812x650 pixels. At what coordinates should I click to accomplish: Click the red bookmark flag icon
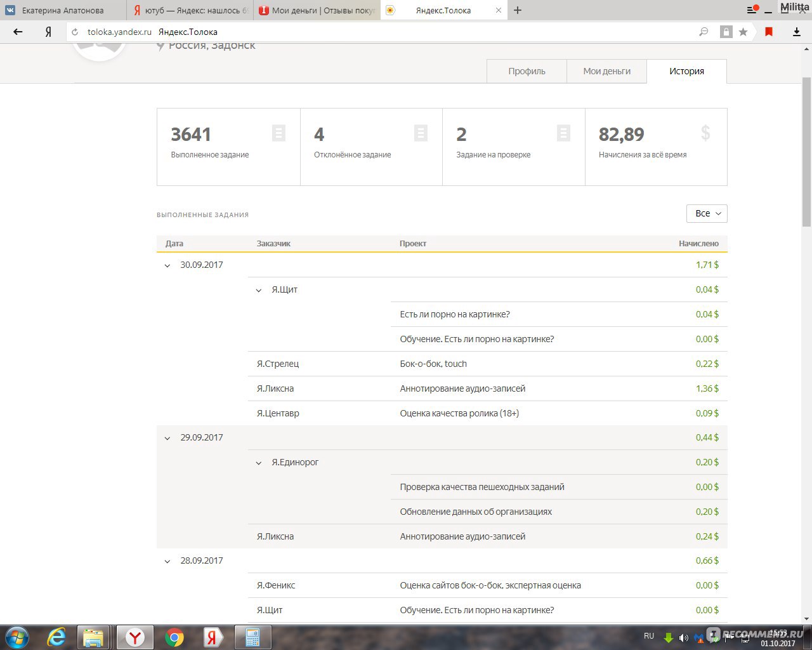tap(769, 32)
